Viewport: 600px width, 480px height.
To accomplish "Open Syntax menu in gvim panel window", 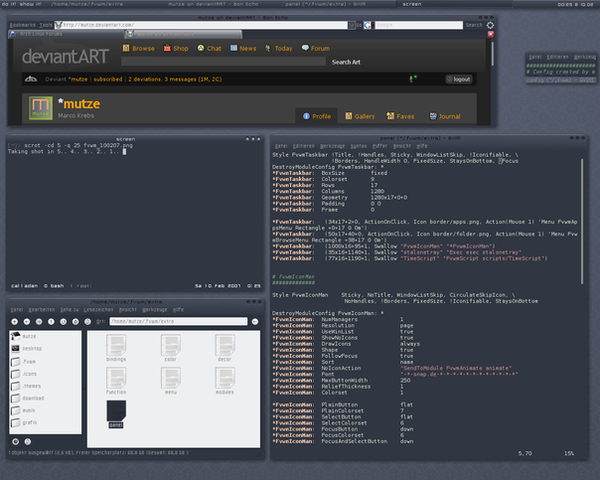I will [359, 146].
